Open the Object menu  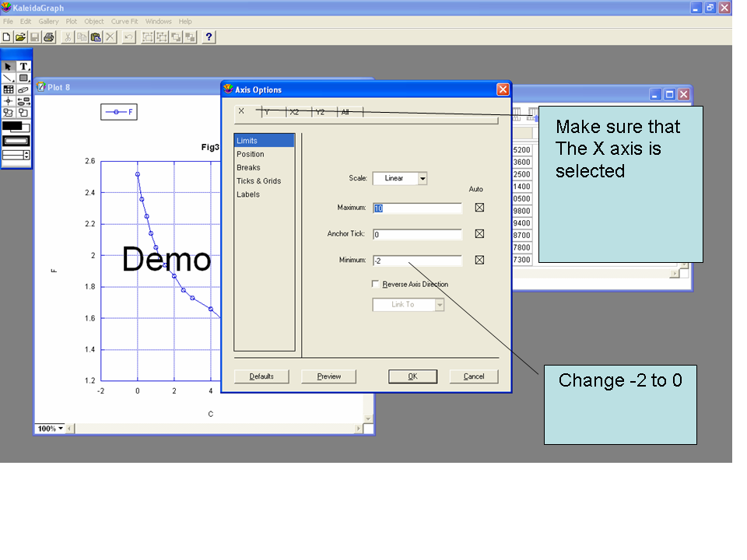[94, 22]
